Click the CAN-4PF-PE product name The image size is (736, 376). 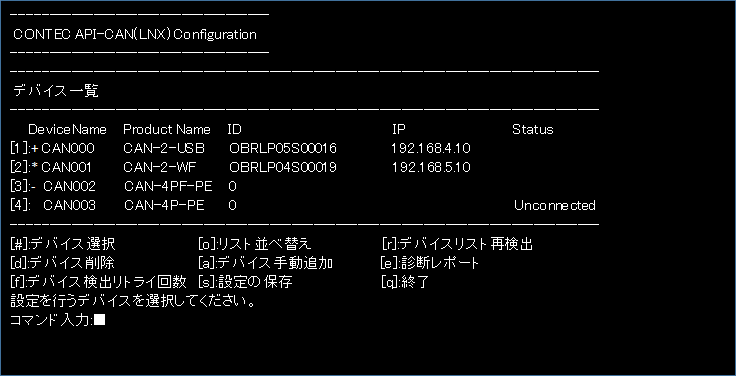168,186
